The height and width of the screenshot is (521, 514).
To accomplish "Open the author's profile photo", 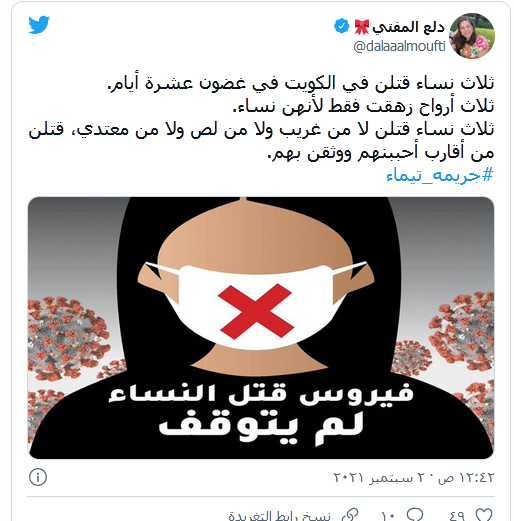I will pos(472,36).
